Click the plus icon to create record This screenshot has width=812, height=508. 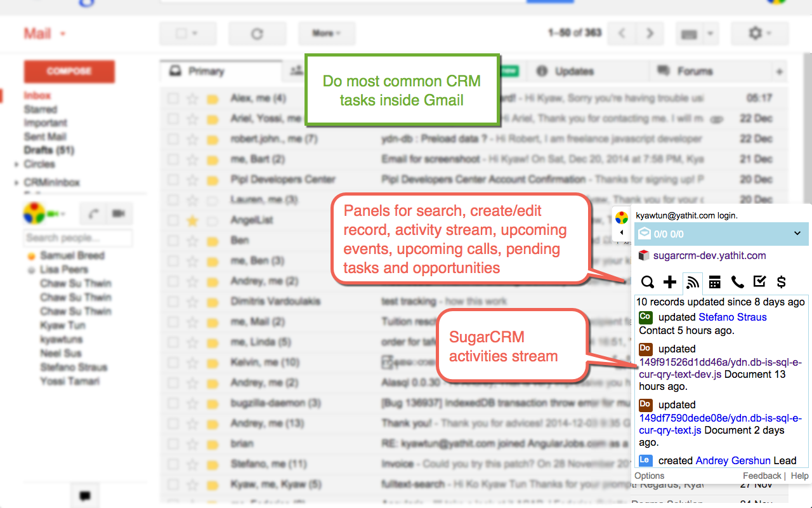coord(670,282)
